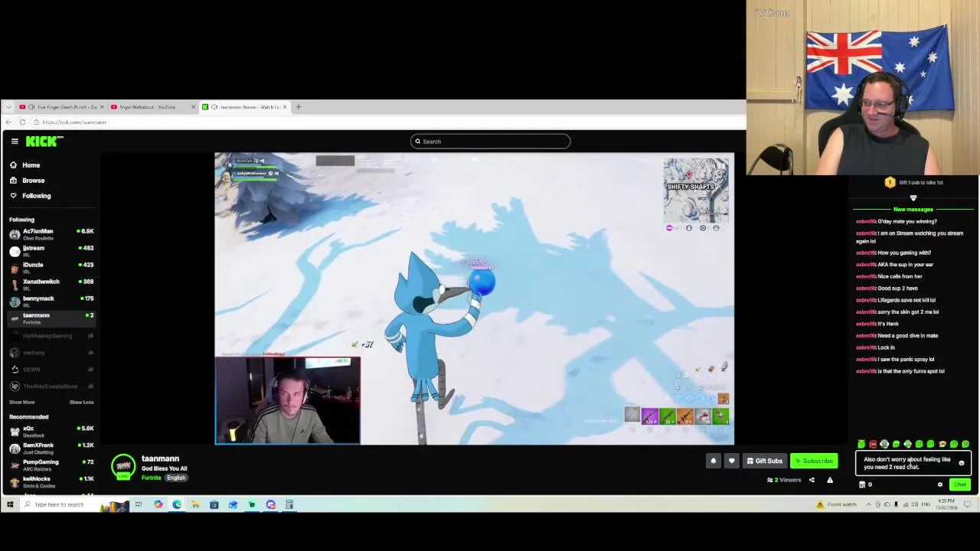Toggle the heart follow button
980x551 pixels.
[x=732, y=461]
